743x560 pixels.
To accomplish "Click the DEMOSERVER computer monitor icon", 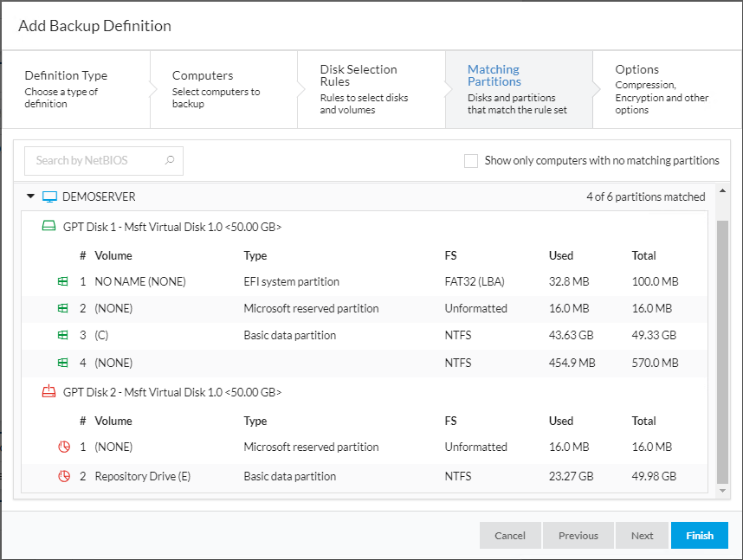I will (x=49, y=196).
